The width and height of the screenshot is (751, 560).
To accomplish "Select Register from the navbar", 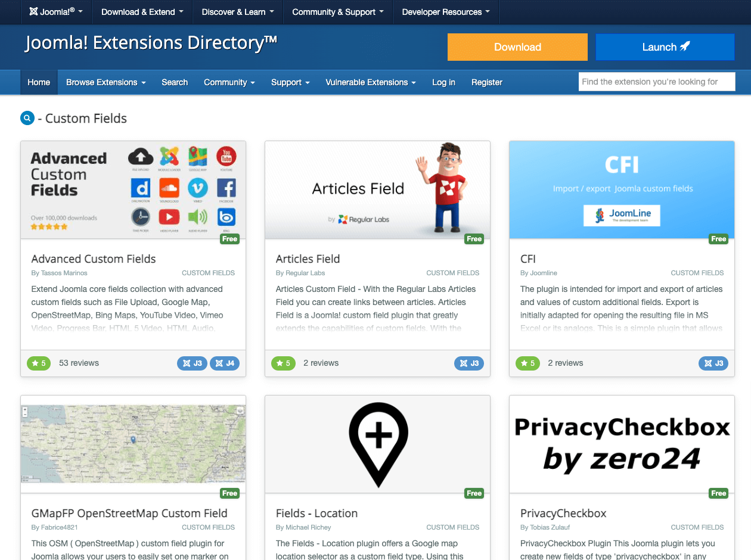I will [x=487, y=82].
